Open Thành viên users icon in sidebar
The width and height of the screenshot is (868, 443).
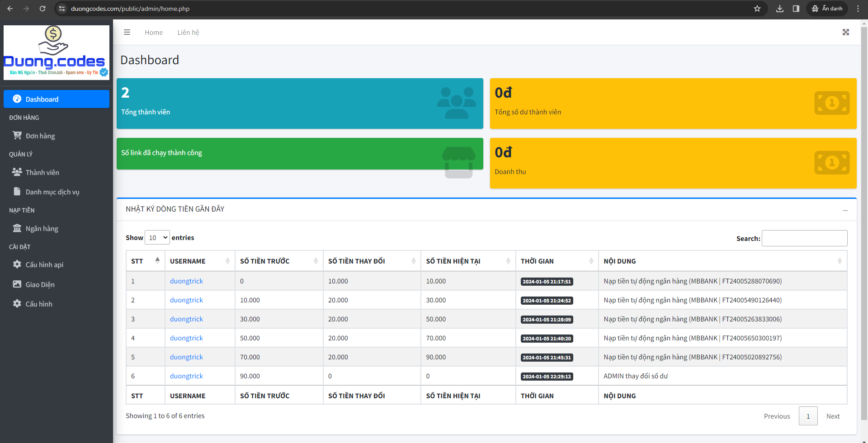[17, 172]
